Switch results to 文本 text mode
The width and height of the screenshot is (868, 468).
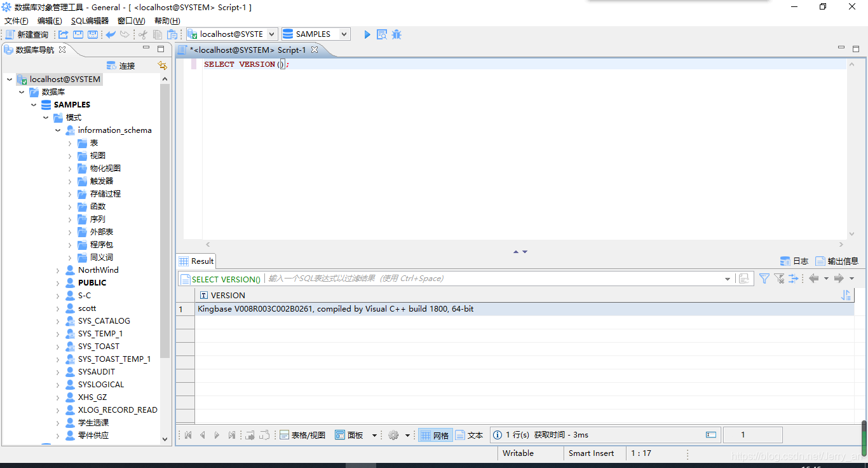470,435
